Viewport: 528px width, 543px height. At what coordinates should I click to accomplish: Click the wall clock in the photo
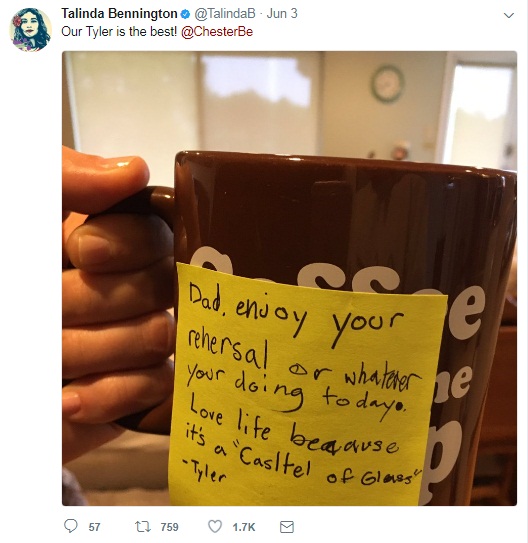pos(387,84)
